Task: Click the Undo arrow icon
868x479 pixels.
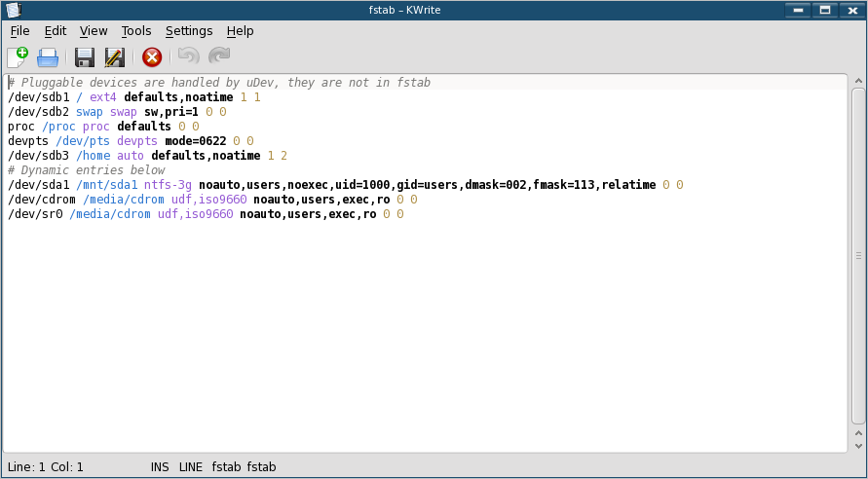Action: (x=189, y=56)
